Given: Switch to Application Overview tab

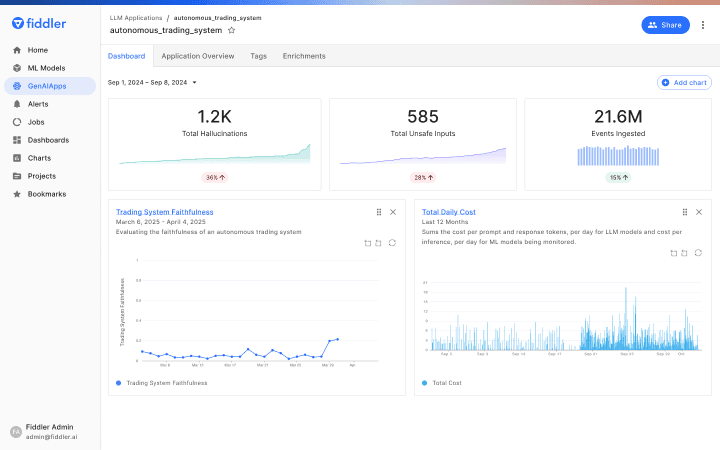Looking at the screenshot, I should coord(198,56).
